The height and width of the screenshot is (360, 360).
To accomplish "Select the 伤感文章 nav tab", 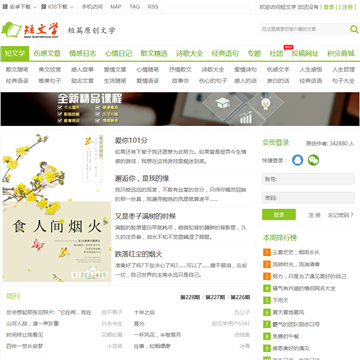I will [47, 53].
